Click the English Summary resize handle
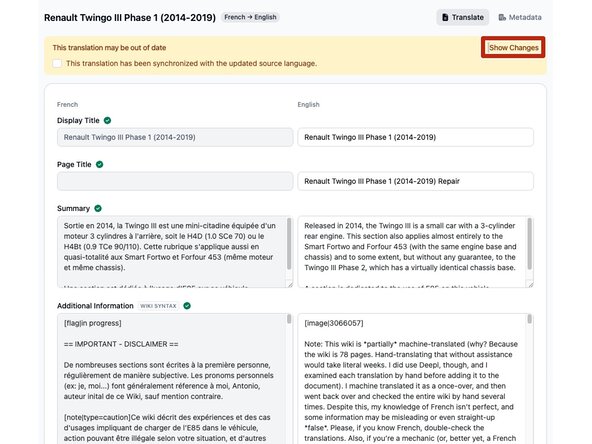This screenshot has height=444, width=592. pos(530,284)
